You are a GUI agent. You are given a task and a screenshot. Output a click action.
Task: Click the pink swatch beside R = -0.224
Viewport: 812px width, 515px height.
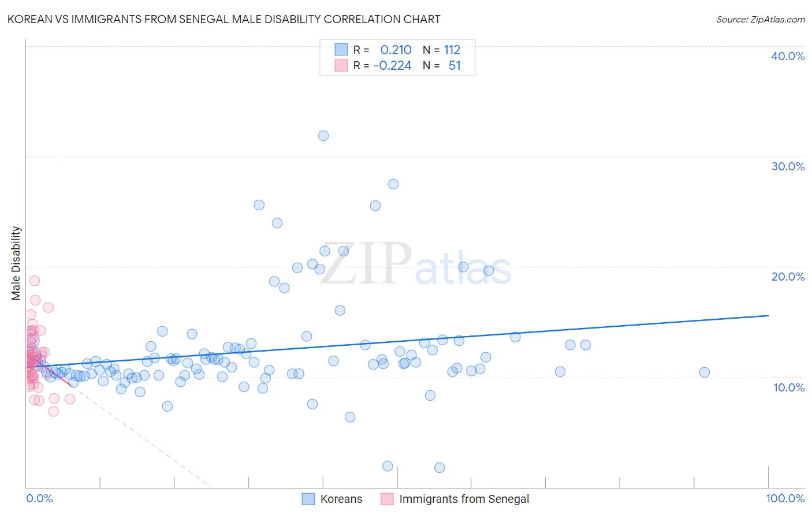(341, 65)
